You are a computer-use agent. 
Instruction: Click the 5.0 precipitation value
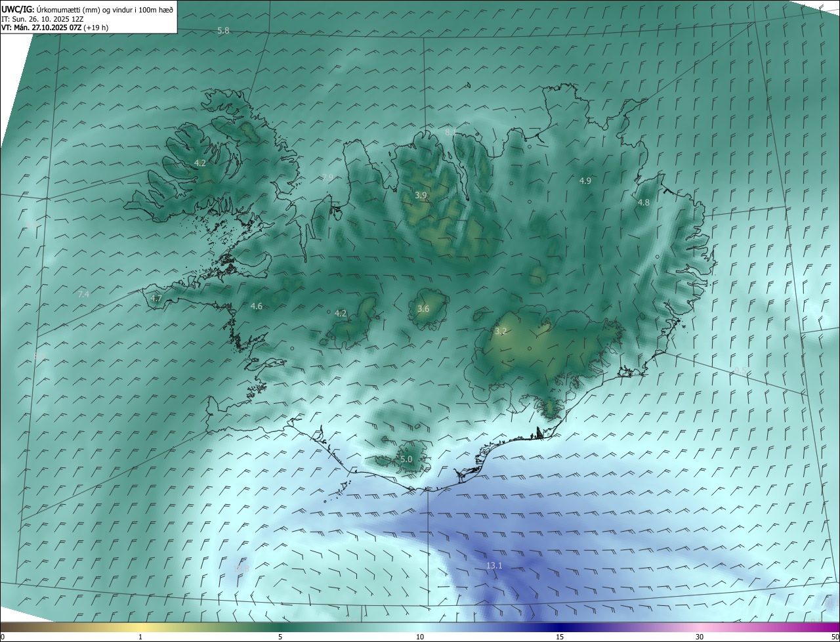[406, 460]
